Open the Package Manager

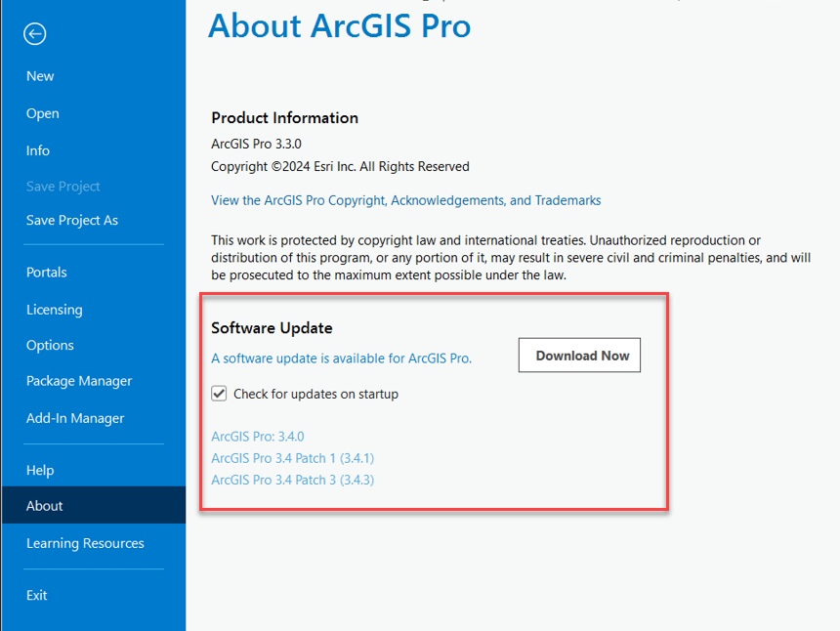pos(74,380)
